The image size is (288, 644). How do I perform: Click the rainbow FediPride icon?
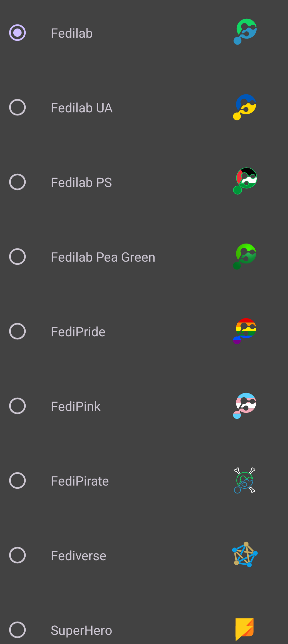(245, 331)
